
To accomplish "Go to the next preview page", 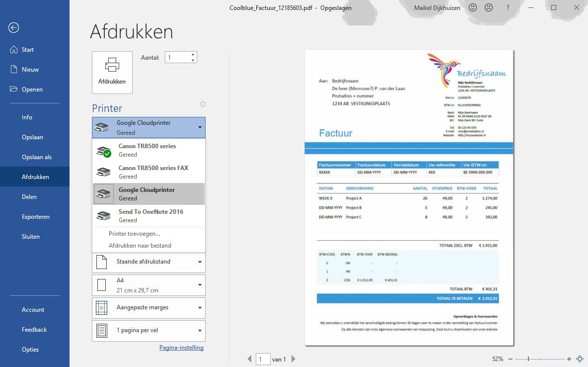I will tap(294, 359).
